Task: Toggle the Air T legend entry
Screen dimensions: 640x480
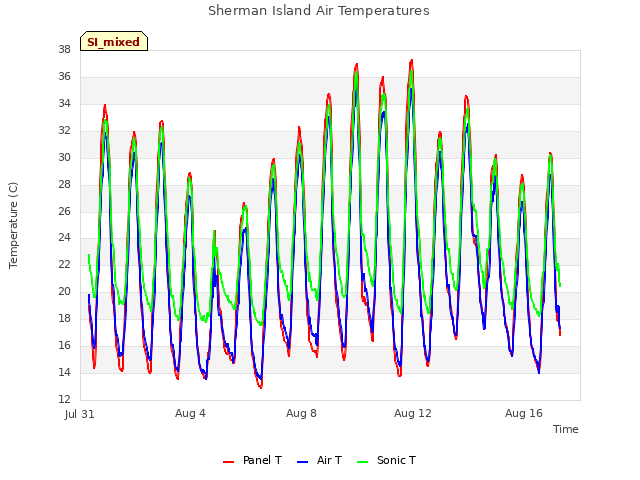Action: [319, 460]
